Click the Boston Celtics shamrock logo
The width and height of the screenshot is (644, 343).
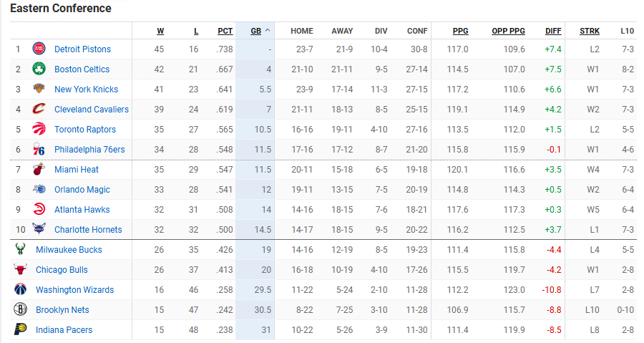point(39,69)
